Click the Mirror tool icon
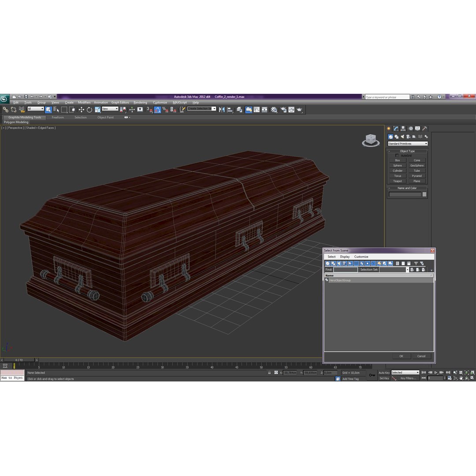This screenshot has height=476, width=476. [222, 110]
